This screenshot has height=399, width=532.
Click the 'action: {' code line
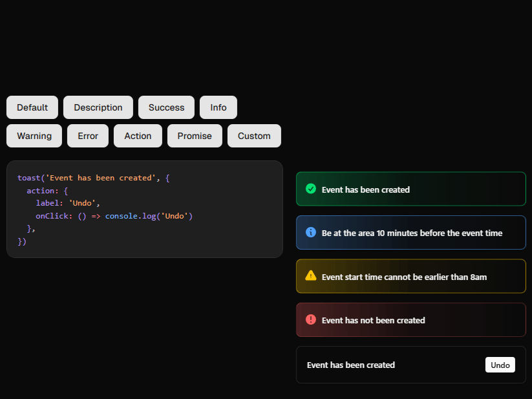point(47,191)
